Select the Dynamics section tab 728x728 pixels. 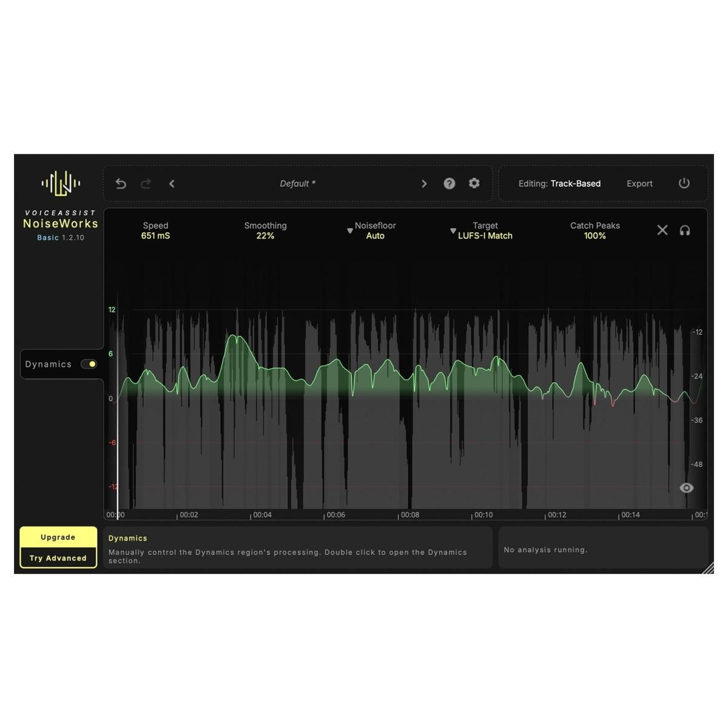(x=61, y=364)
